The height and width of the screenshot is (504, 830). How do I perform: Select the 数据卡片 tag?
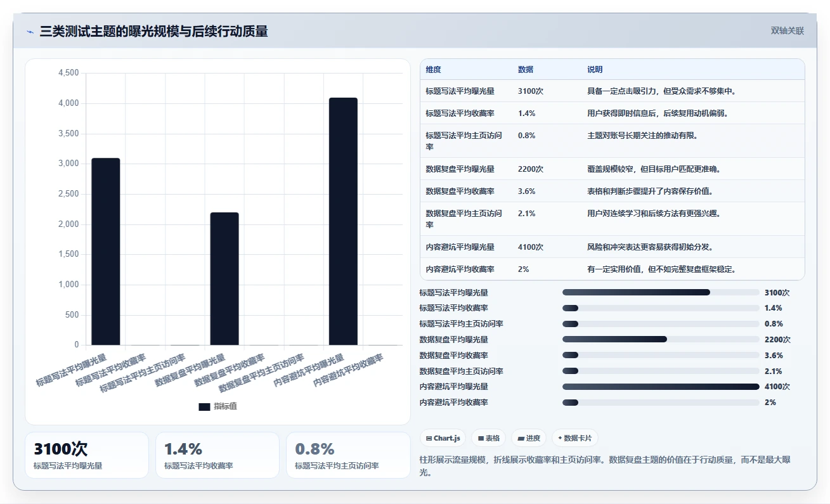(574, 438)
